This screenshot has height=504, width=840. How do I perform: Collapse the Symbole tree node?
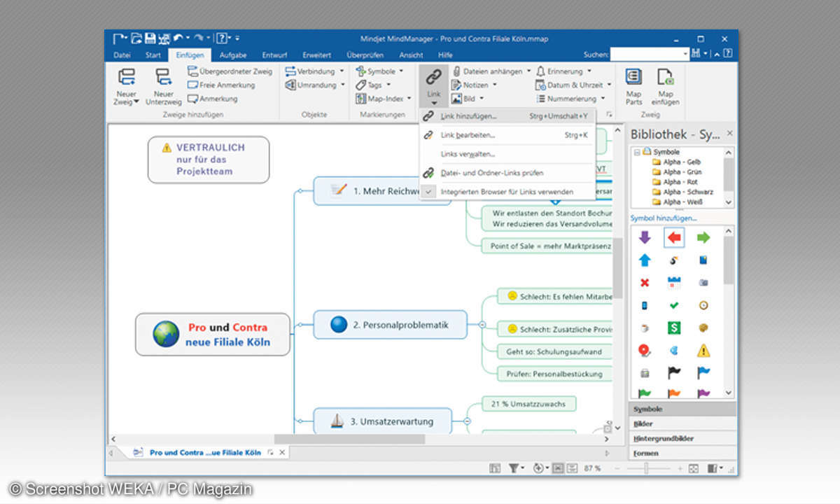(636, 152)
